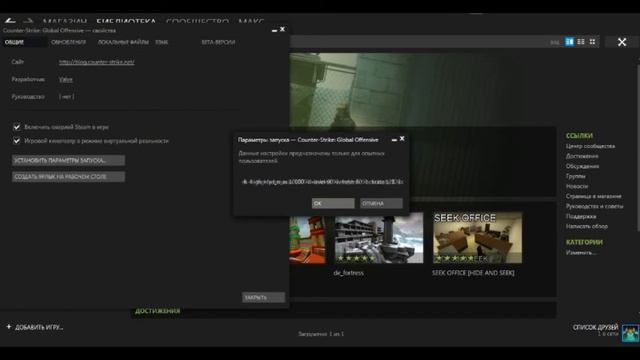The image size is (640, 360).
Task: Click the library page vertical scrollbar
Action: 638,147
